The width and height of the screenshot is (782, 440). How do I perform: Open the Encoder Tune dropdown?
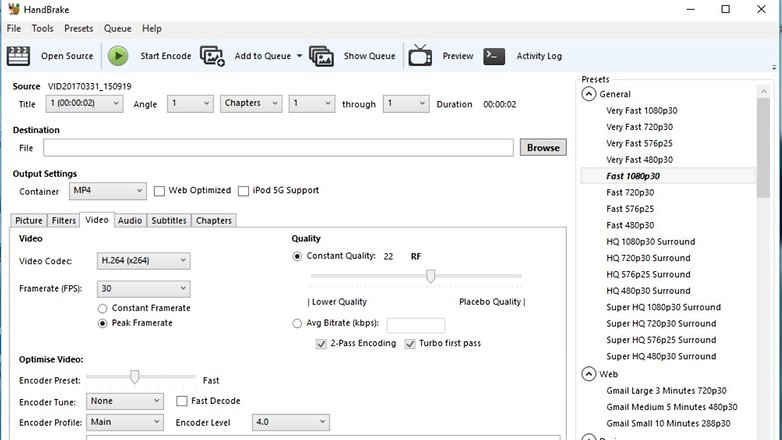click(x=125, y=401)
